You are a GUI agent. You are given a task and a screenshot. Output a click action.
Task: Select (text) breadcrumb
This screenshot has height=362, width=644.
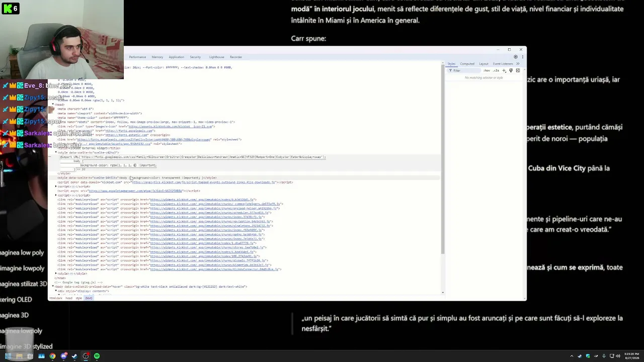89,298
